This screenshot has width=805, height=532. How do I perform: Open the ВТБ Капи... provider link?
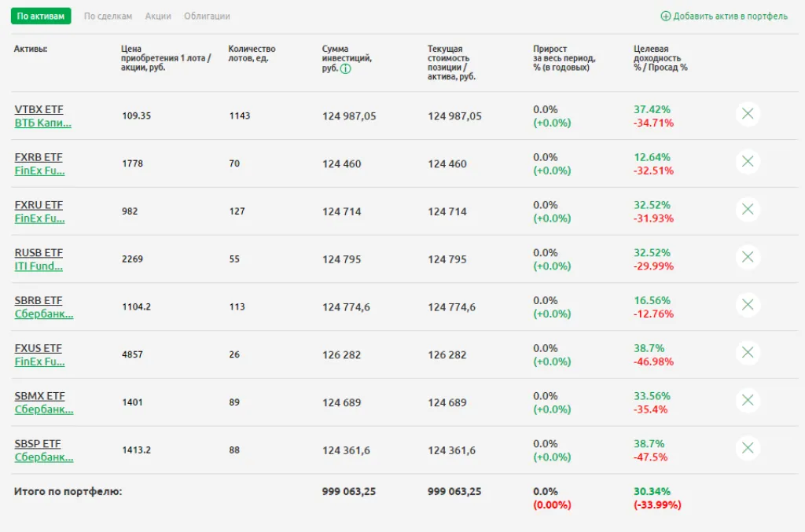42,123
